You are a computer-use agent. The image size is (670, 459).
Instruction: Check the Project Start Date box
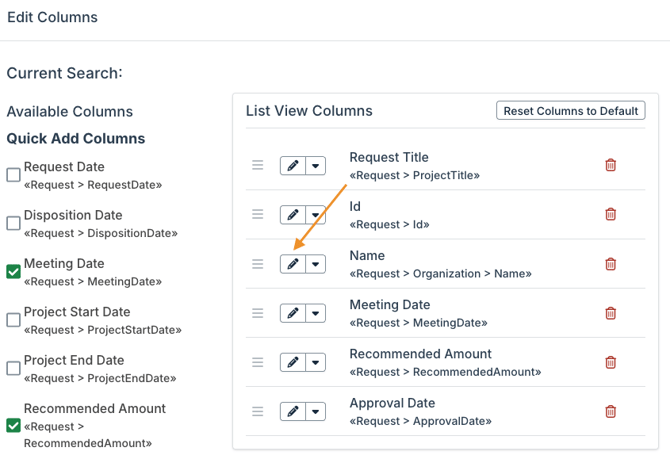click(x=14, y=320)
